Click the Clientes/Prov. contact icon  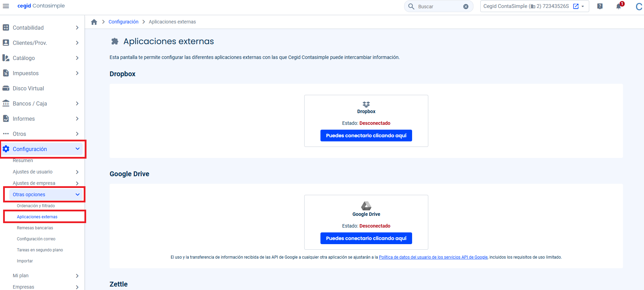click(x=6, y=43)
